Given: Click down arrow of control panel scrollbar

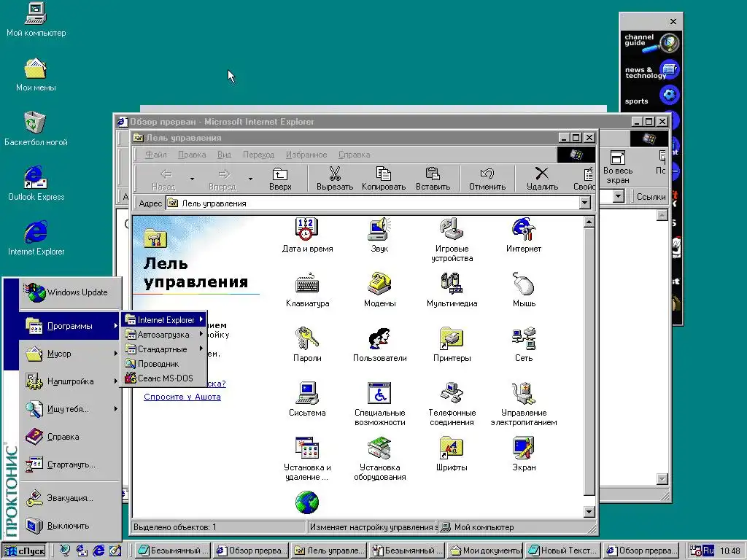Looking at the screenshot, I should tap(589, 512).
